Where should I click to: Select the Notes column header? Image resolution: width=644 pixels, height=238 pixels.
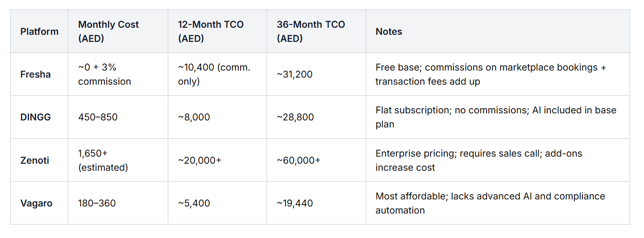point(389,32)
